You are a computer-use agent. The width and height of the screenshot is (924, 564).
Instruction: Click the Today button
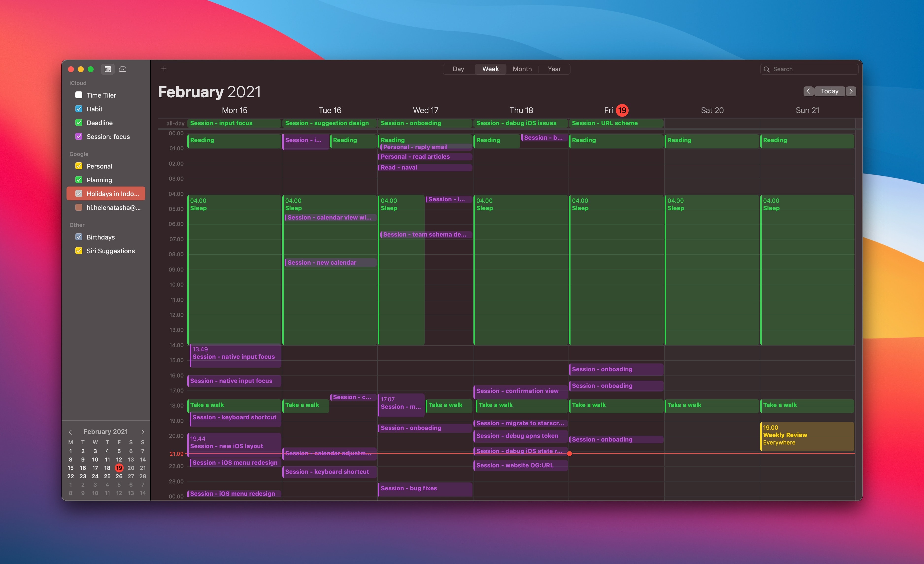click(830, 91)
